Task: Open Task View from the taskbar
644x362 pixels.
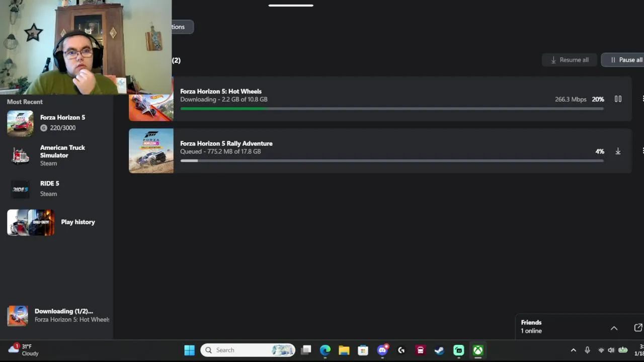Action: 306,350
